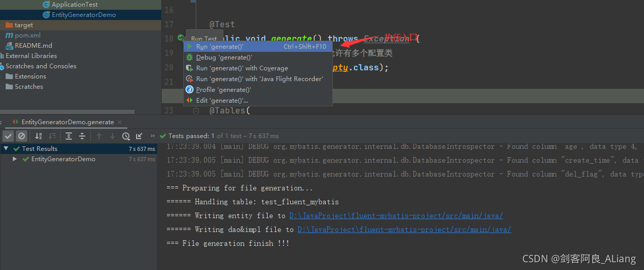Screen dimensions: 644x270
Task: Expand the EntityGeneratorDemo test node
Action: pos(15,159)
